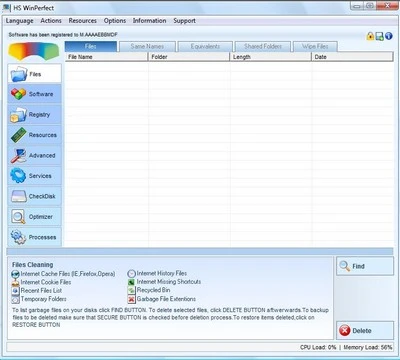Image resolution: width=400 pixels, height=360 pixels.
Task: Click the Internet Cookie Files icon
Action: (15, 282)
